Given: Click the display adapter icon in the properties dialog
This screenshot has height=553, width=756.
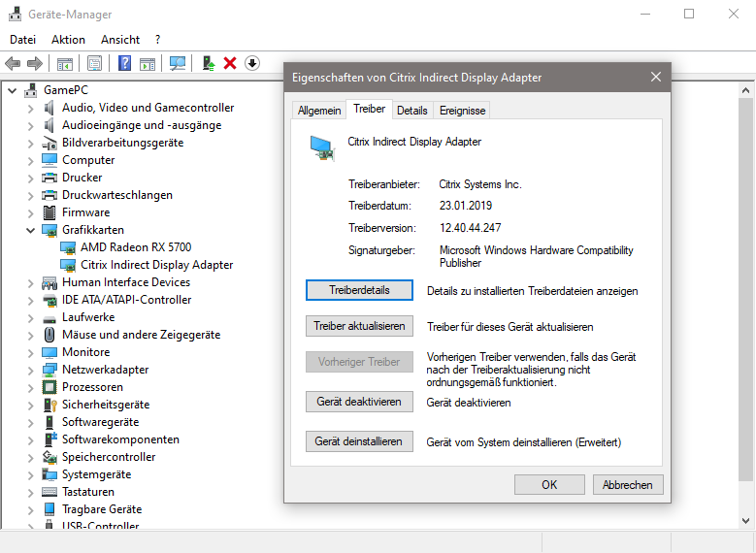Looking at the screenshot, I should click(x=321, y=148).
